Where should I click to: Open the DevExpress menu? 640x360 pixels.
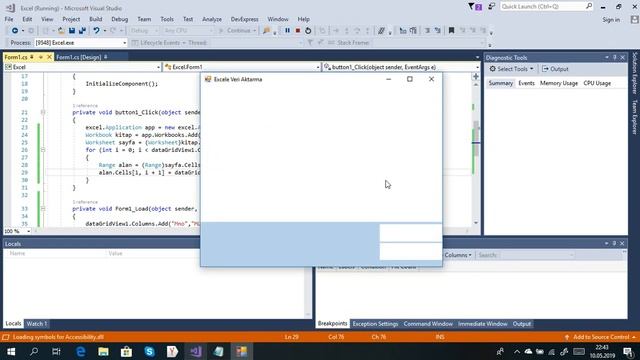tap(244, 19)
